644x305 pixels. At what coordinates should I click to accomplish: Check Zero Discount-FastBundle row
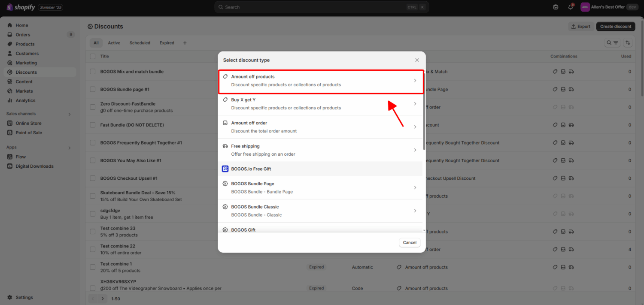pos(93,107)
